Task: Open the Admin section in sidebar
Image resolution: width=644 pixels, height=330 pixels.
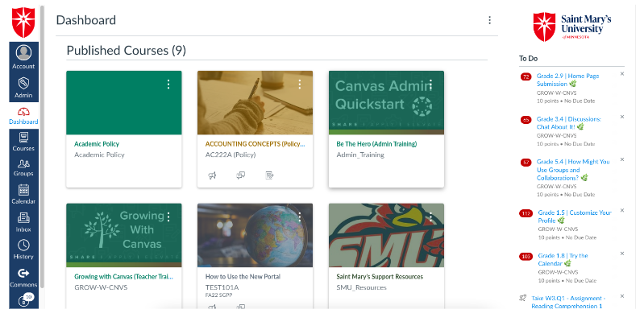Action: pos(23,87)
